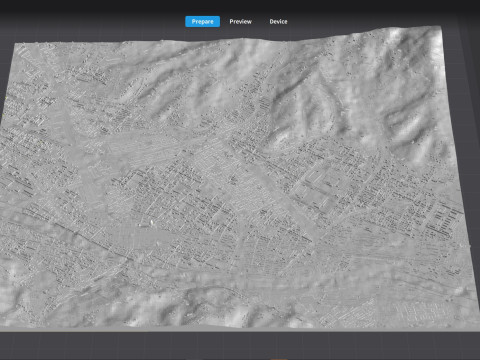
Task: Click the flat front base edge of the model
Action: coord(237,329)
